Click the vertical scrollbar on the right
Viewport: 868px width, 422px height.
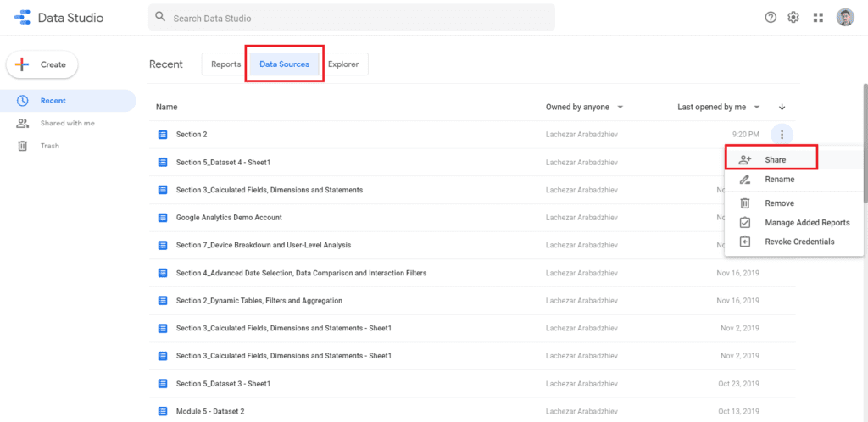(865, 144)
